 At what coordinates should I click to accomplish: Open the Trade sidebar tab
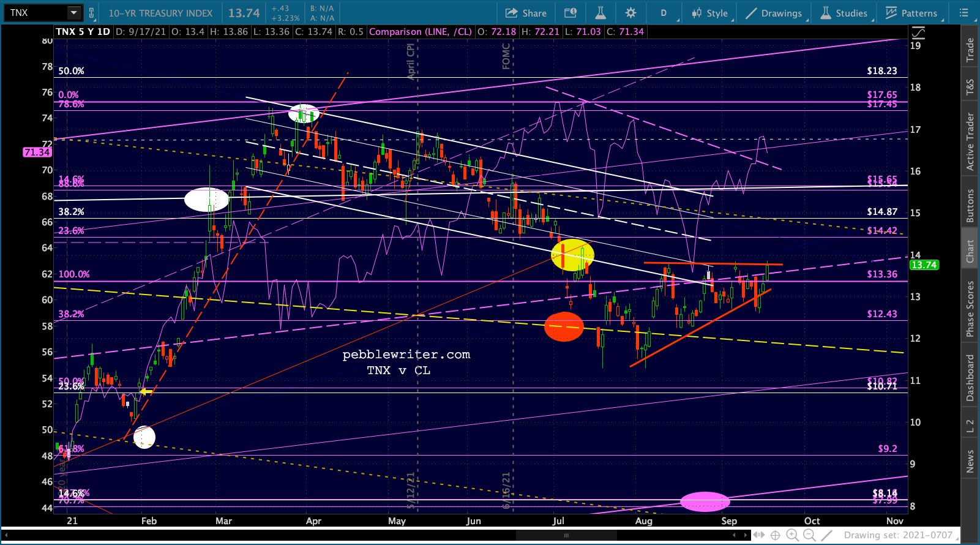pos(970,50)
